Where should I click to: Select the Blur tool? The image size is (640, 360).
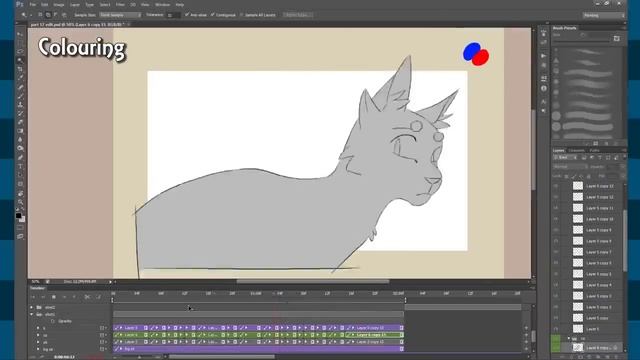pyautogui.click(x=20, y=140)
